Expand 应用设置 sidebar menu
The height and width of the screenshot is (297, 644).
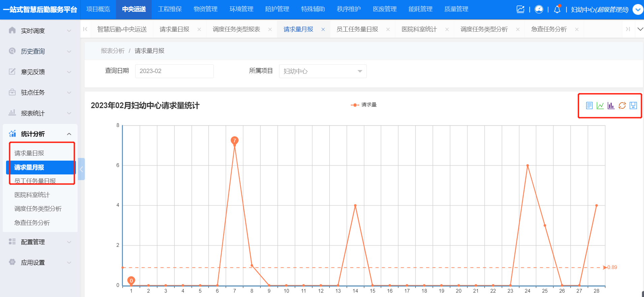click(x=69, y=262)
